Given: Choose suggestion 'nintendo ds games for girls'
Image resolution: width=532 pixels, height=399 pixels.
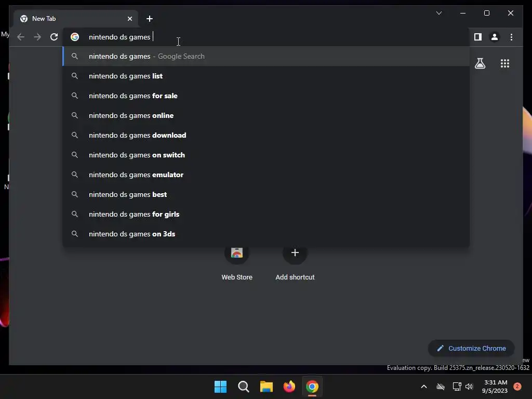Looking at the screenshot, I should [x=266, y=214].
